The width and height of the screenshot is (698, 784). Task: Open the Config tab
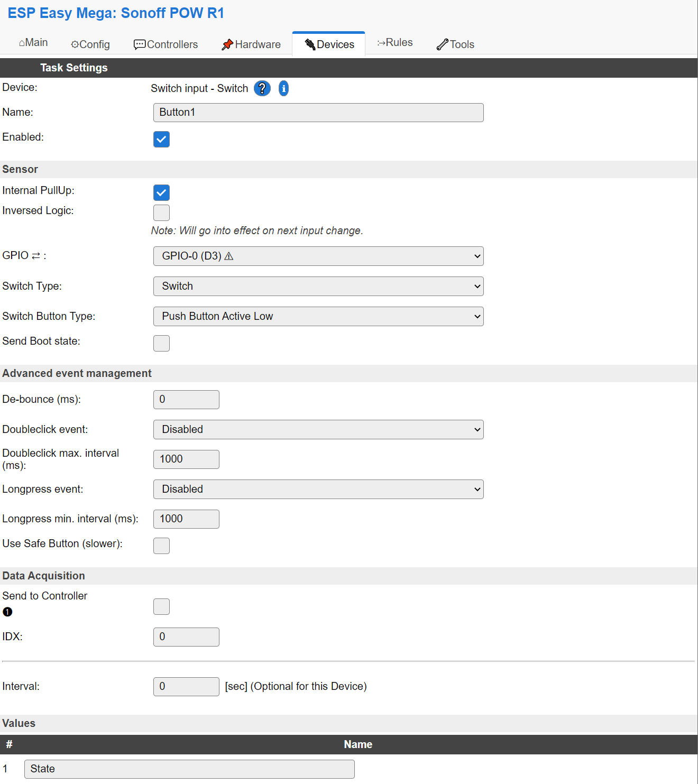pyautogui.click(x=90, y=44)
